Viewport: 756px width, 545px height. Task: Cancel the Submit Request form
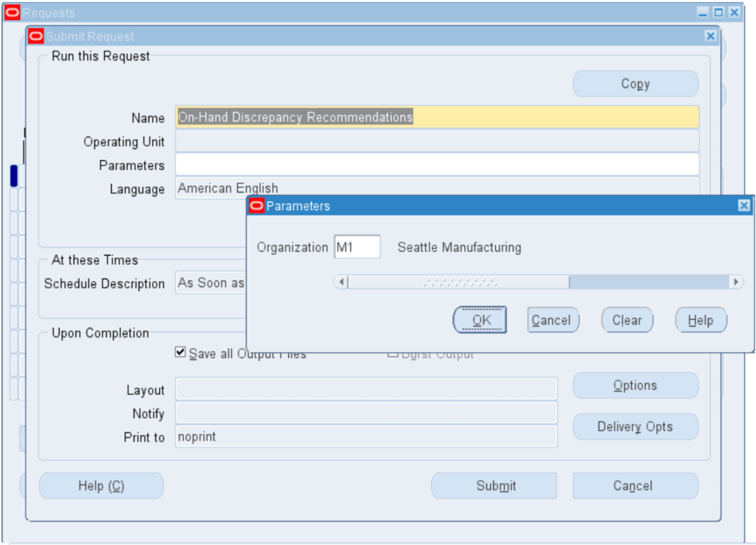tap(635, 486)
